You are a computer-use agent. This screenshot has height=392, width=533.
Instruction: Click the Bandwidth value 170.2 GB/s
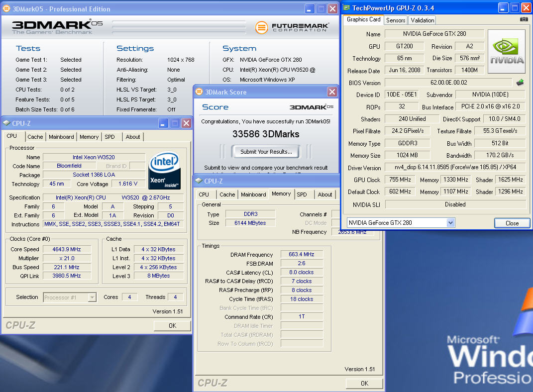[500, 155]
